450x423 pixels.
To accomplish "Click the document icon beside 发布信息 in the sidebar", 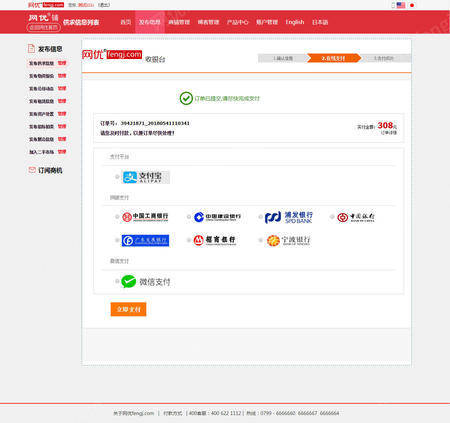I will (x=31, y=49).
